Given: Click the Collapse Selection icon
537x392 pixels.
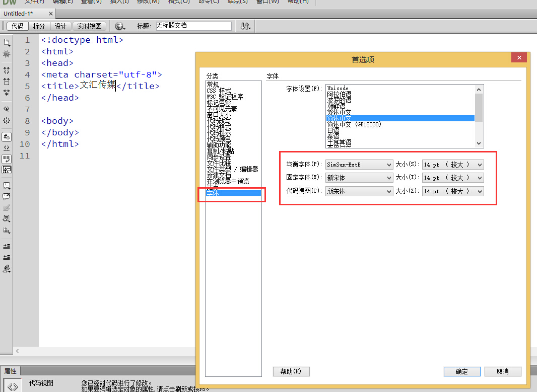Looking at the screenshot, I should [x=7, y=82].
